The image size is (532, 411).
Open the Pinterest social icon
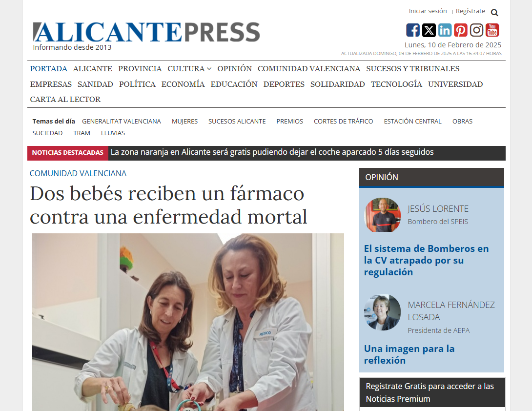tap(460, 30)
